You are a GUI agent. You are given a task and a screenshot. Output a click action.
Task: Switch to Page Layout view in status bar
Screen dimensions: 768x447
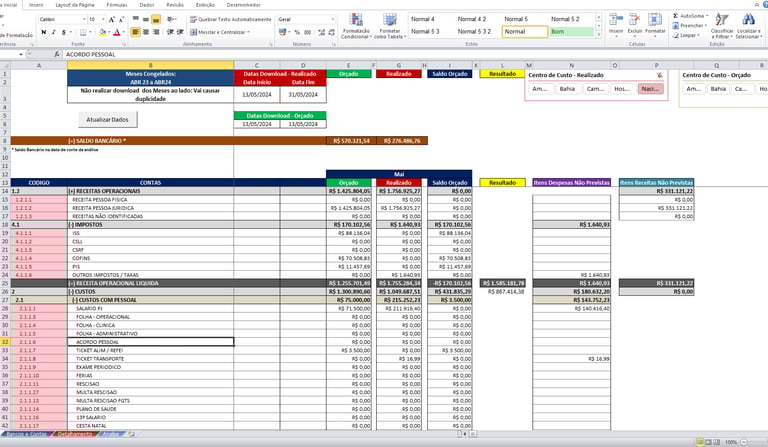tap(708, 442)
